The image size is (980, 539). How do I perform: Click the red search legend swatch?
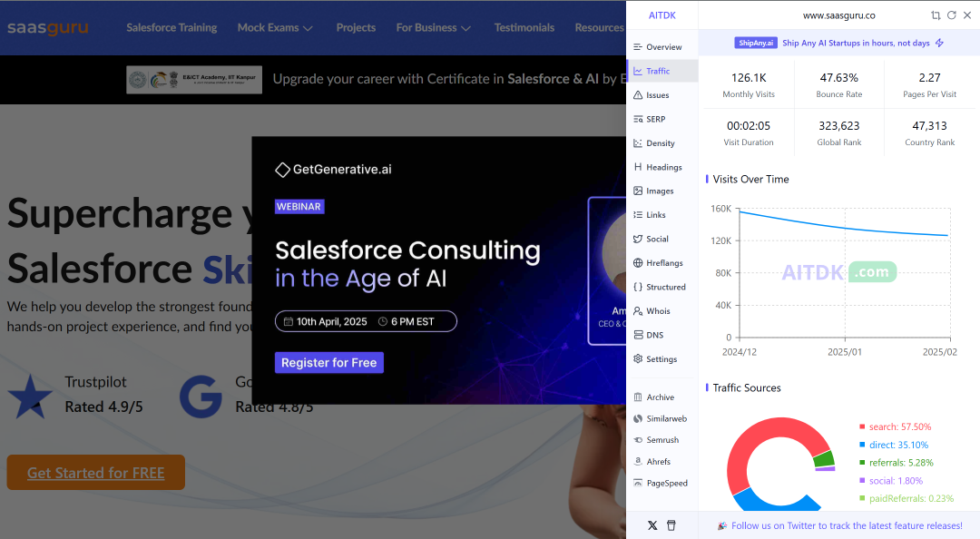pos(862,426)
